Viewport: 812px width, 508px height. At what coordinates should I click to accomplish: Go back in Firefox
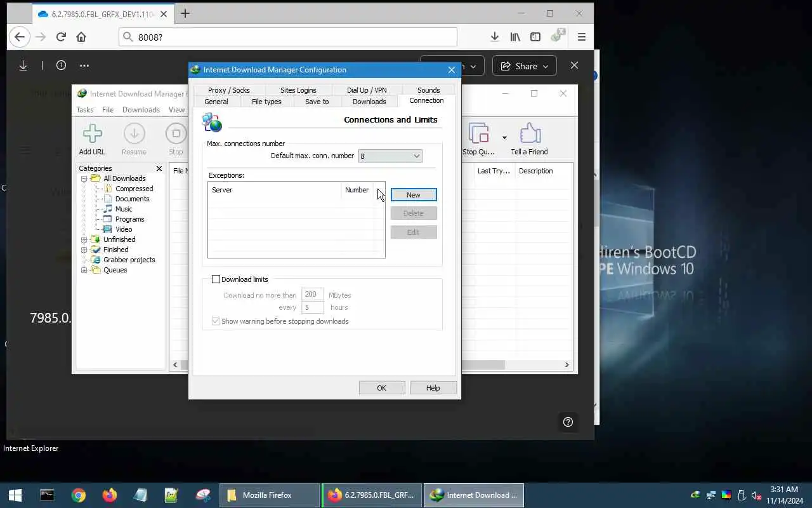(20, 37)
